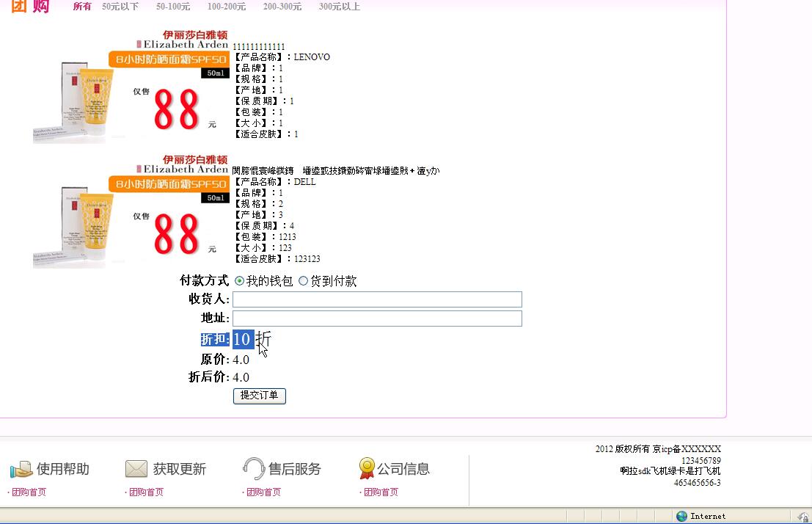
Task: Click the 使用帮助 hand icon
Action: click(x=21, y=470)
